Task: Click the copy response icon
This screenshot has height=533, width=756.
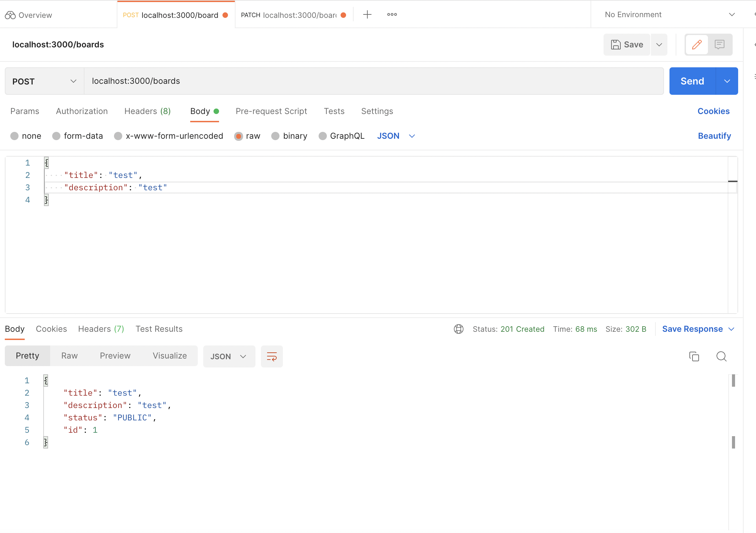Action: (694, 356)
